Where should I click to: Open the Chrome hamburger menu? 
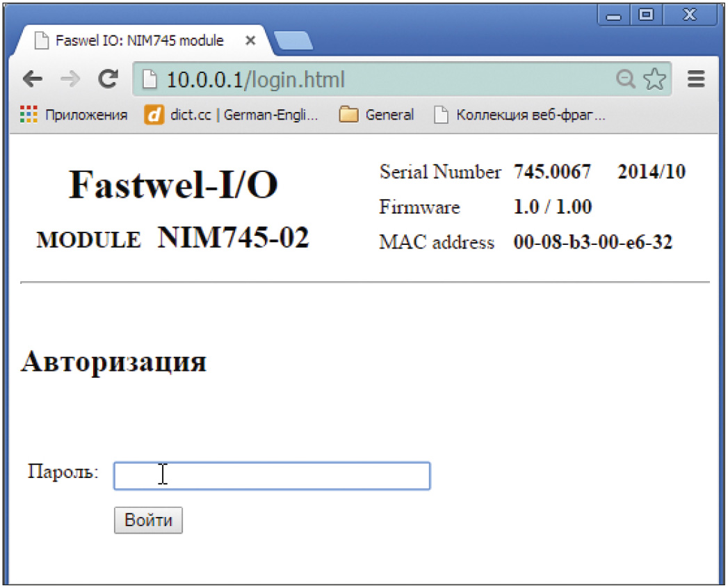click(696, 79)
